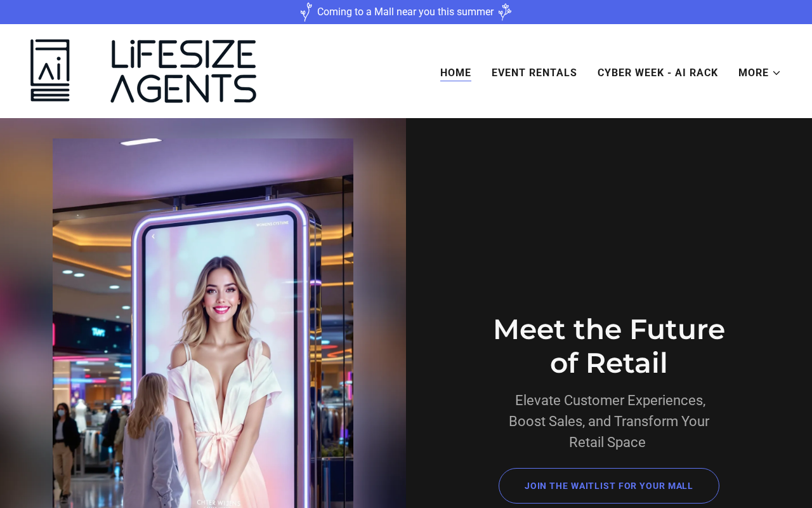Click the caption text at kiosk bottom
This screenshot has height=508, width=812.
[219, 503]
